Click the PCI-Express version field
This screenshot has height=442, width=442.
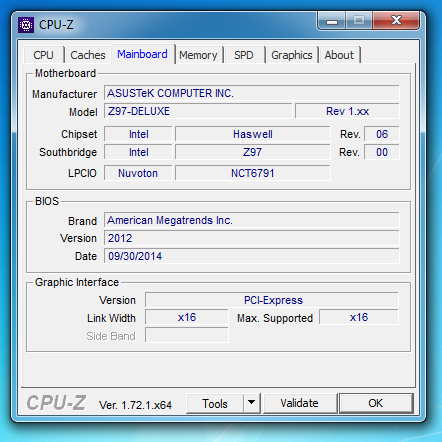(x=272, y=300)
